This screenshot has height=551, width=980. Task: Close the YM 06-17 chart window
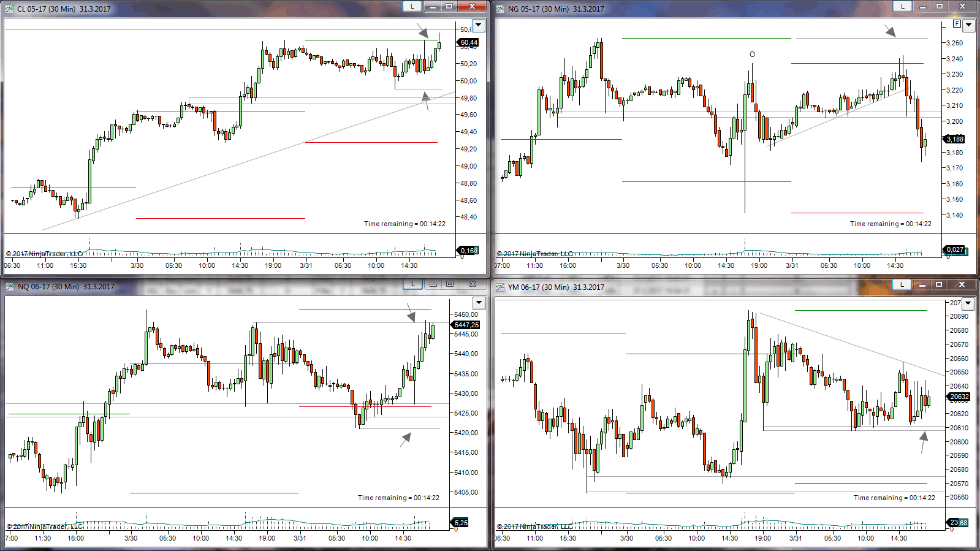[x=962, y=284]
